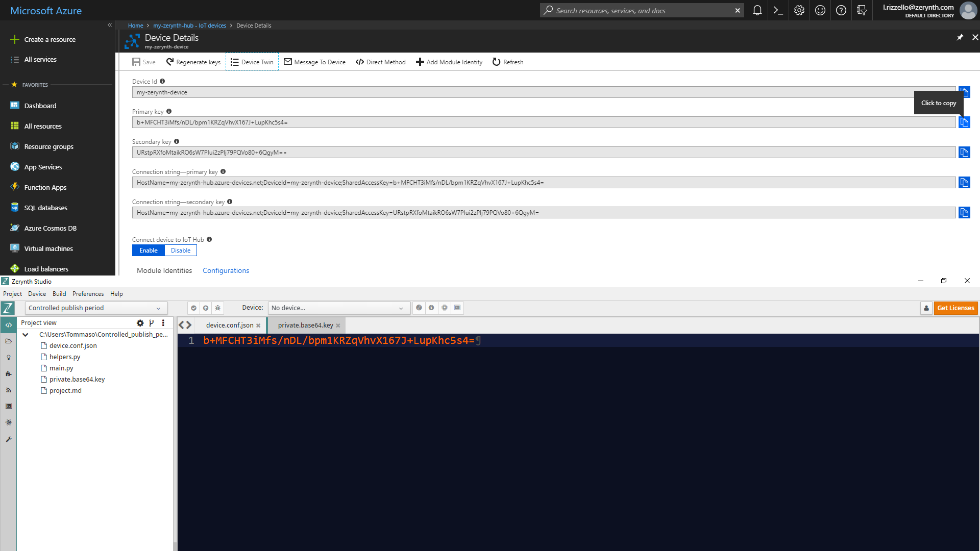Image resolution: width=980 pixels, height=551 pixels.
Task: Enable device connection to IoT Hub
Action: 149,250
